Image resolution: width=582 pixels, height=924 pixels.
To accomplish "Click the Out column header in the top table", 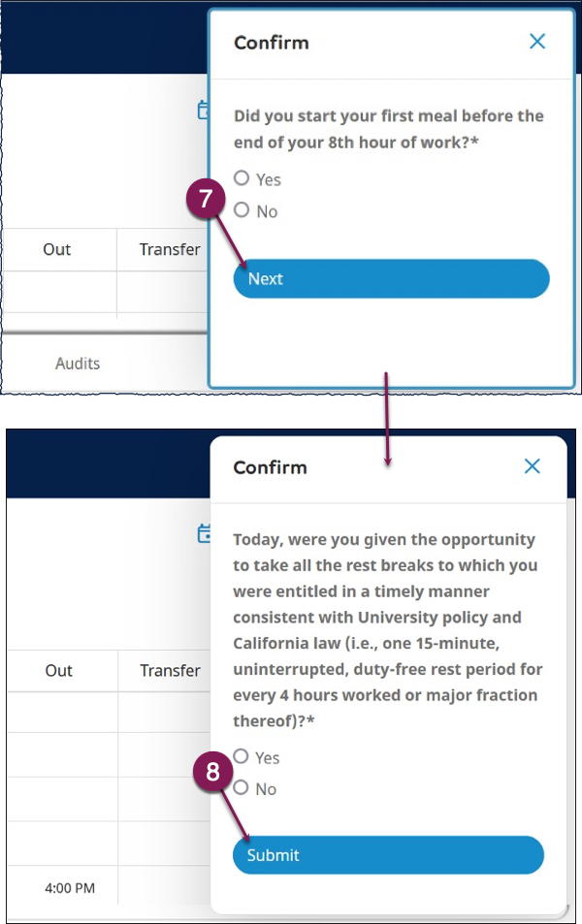I will pyautogui.click(x=56, y=249).
